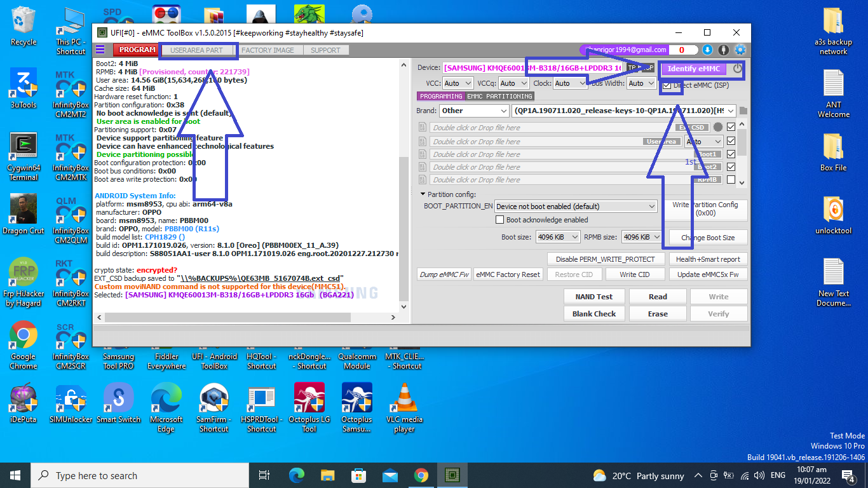Click the folder icon beside firmware dropdown
The height and width of the screenshot is (488, 868).
click(x=743, y=111)
